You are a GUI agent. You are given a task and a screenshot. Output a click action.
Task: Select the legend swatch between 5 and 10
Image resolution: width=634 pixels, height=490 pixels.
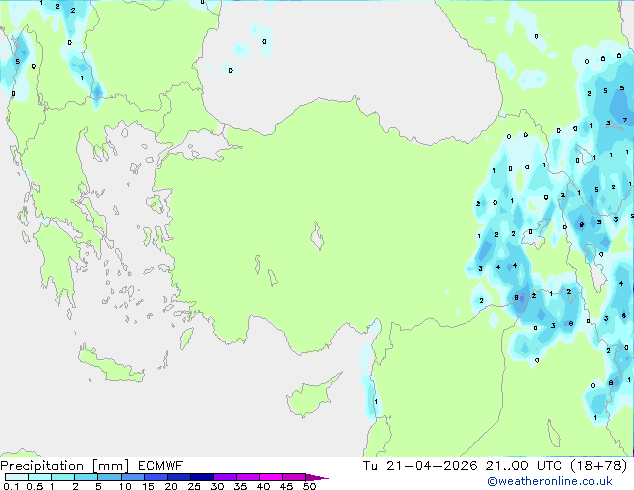[x=109, y=477]
